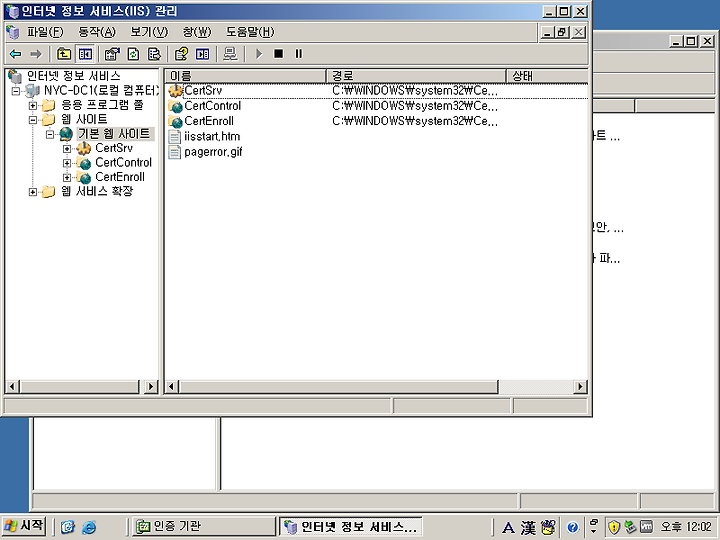This screenshot has width=720, height=540.
Task: Click the 漢 Hanja conversion icon
Action: tap(528, 527)
